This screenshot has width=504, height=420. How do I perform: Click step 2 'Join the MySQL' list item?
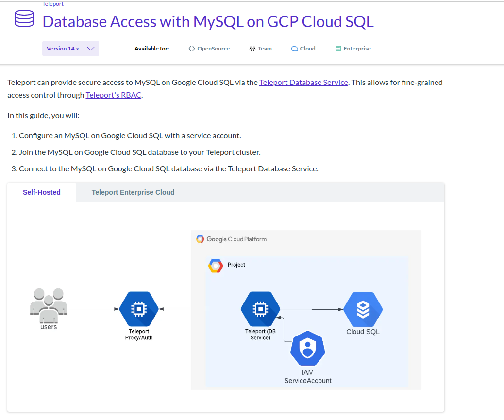(x=139, y=152)
